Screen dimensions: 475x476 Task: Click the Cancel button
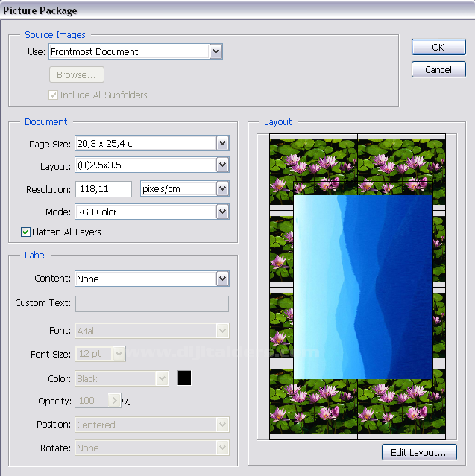[438, 69]
